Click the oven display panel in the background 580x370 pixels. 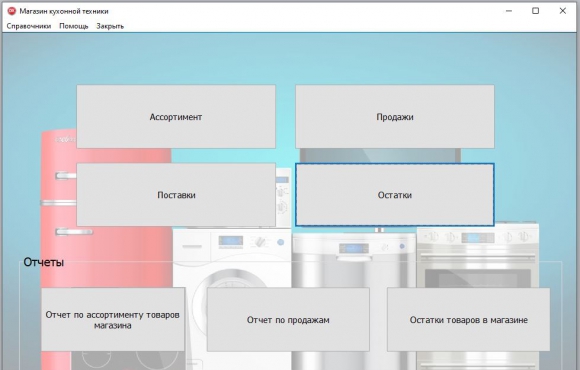point(478,238)
